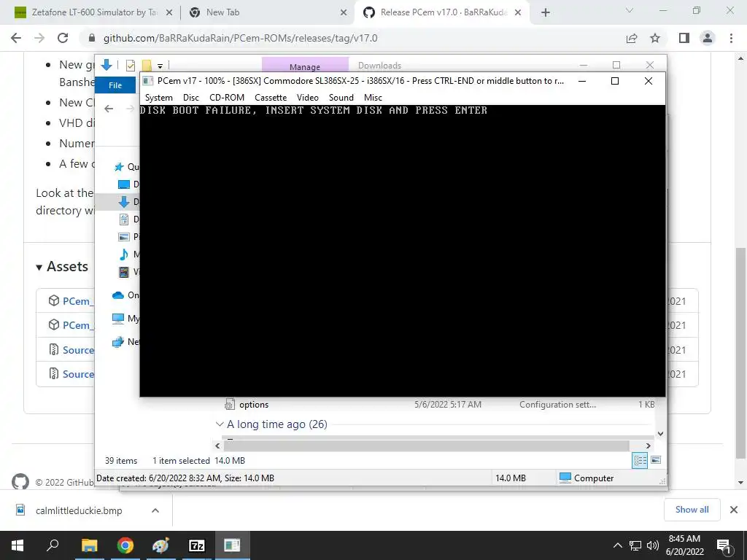Show hidden system tray icons

(617, 545)
